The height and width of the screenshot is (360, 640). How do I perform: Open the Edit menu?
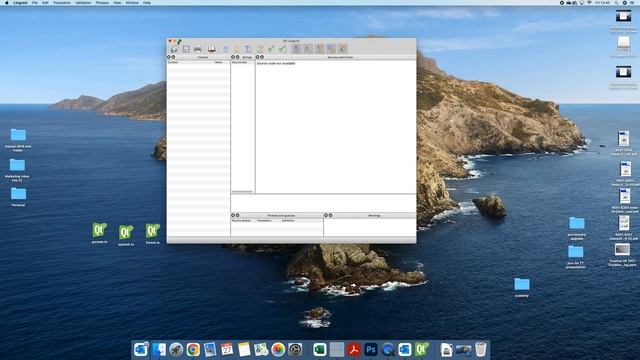click(45, 2)
